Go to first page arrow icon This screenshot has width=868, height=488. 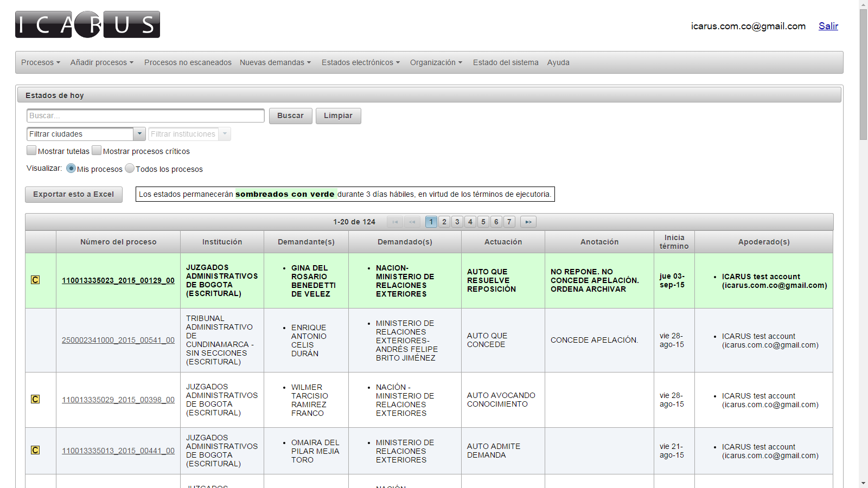point(395,222)
